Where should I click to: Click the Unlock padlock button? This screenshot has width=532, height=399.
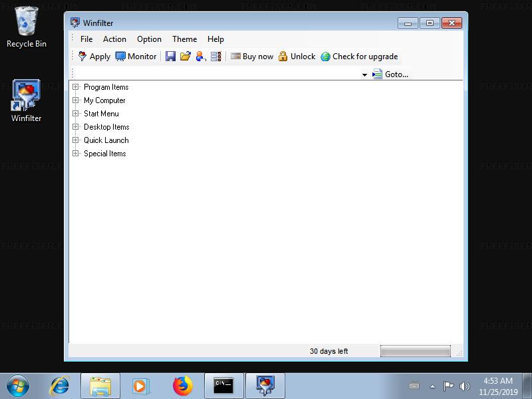point(297,57)
